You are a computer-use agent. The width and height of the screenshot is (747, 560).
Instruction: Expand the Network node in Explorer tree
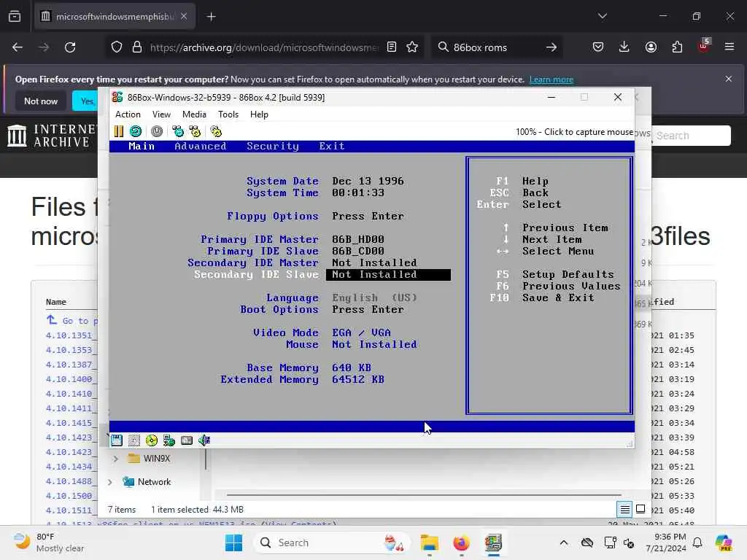[110, 482]
